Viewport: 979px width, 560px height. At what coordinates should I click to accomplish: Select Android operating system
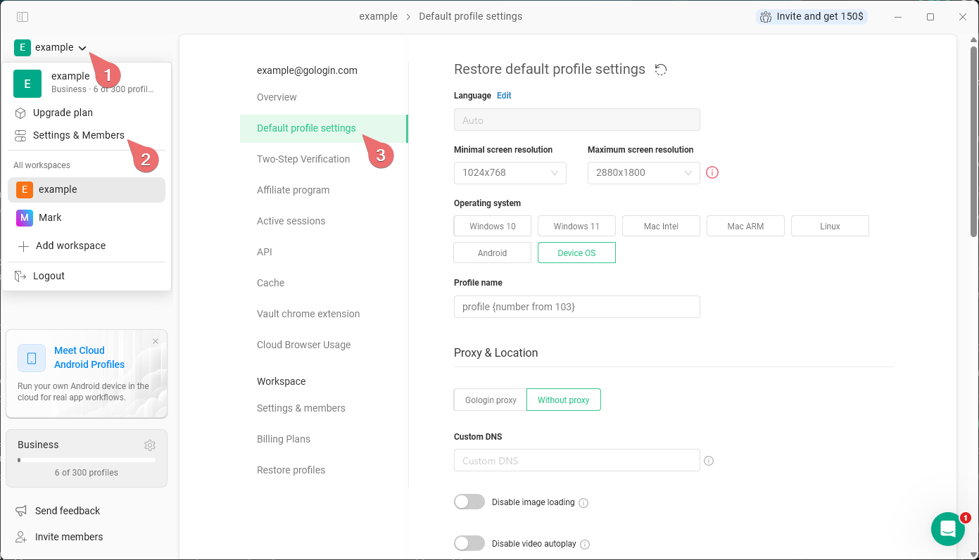[x=493, y=253]
